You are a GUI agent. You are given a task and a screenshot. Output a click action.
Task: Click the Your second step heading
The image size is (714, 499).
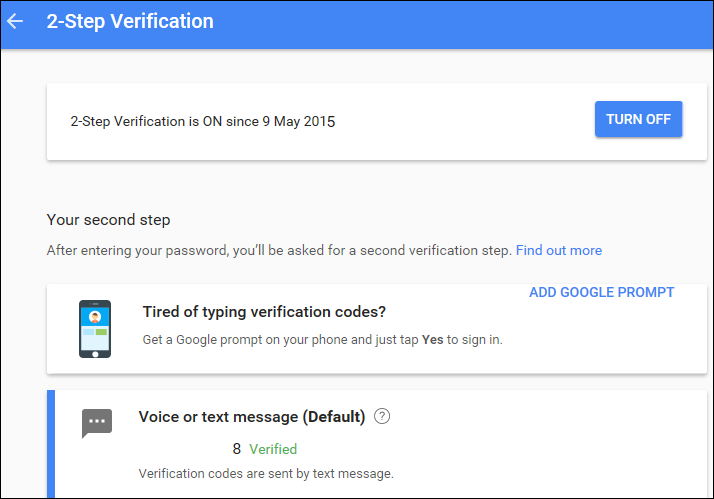pyautogui.click(x=108, y=219)
